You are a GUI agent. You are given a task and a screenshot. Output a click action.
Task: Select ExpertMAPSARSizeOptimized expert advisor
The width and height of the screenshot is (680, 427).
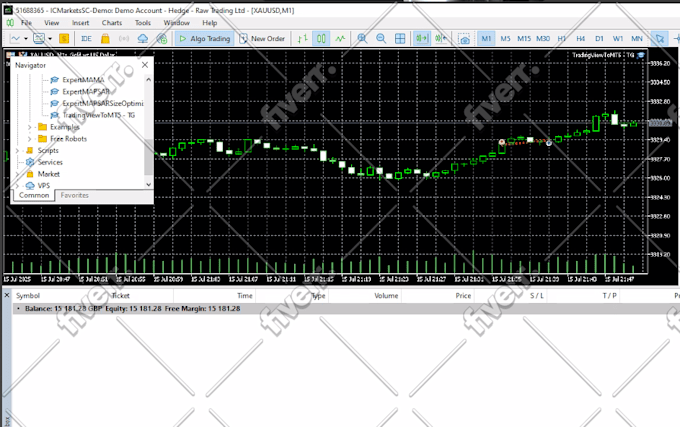tap(103, 103)
